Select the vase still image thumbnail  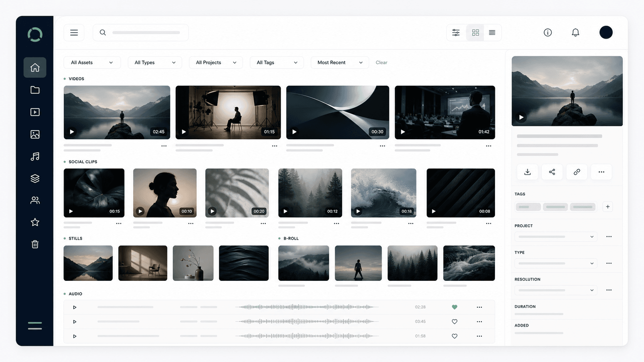tap(193, 263)
